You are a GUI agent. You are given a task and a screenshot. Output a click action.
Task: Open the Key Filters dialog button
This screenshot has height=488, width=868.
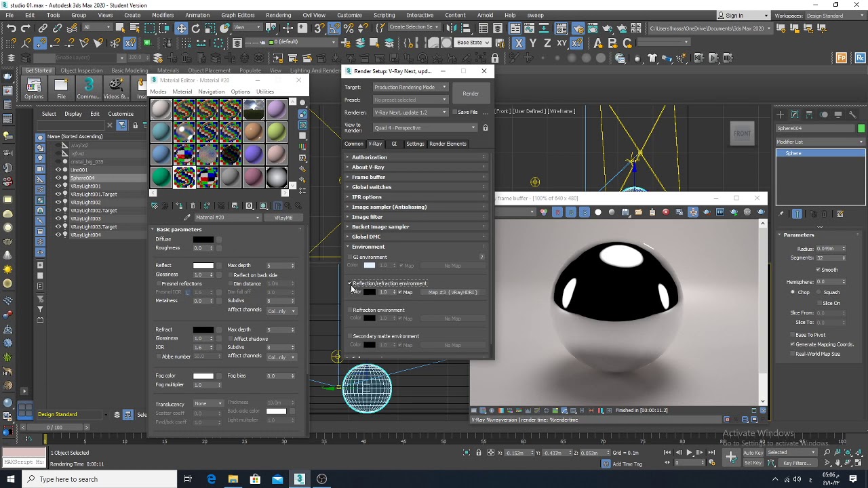tap(797, 463)
